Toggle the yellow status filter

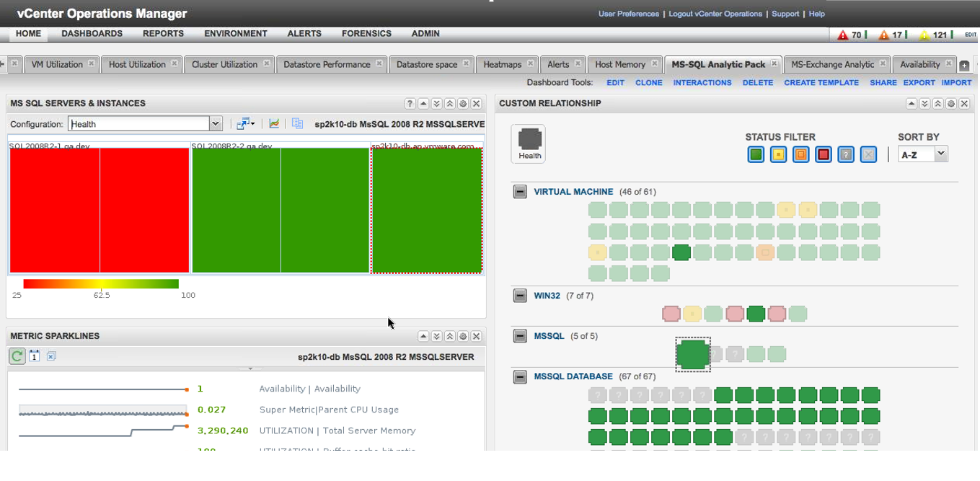pos(778,154)
